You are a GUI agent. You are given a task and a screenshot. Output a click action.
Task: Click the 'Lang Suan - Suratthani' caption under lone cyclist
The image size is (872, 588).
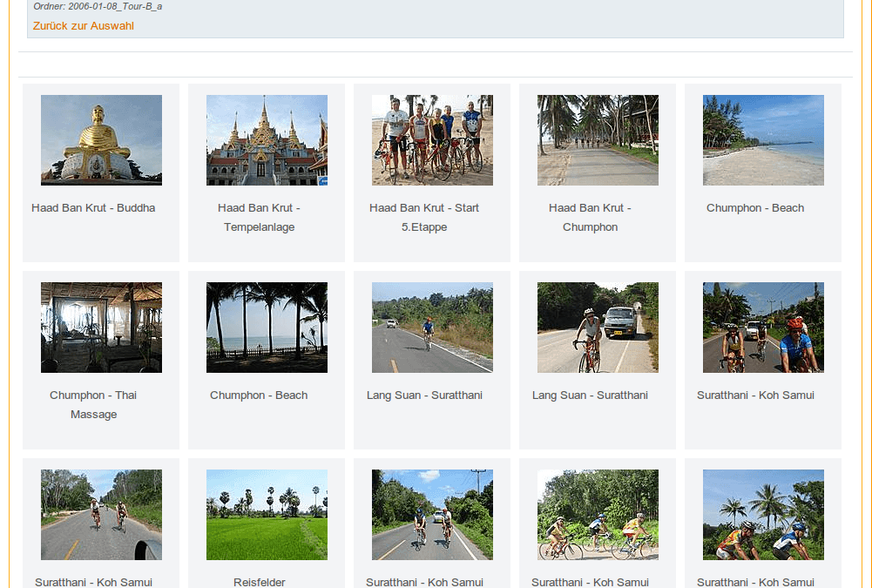pyautogui.click(x=424, y=395)
